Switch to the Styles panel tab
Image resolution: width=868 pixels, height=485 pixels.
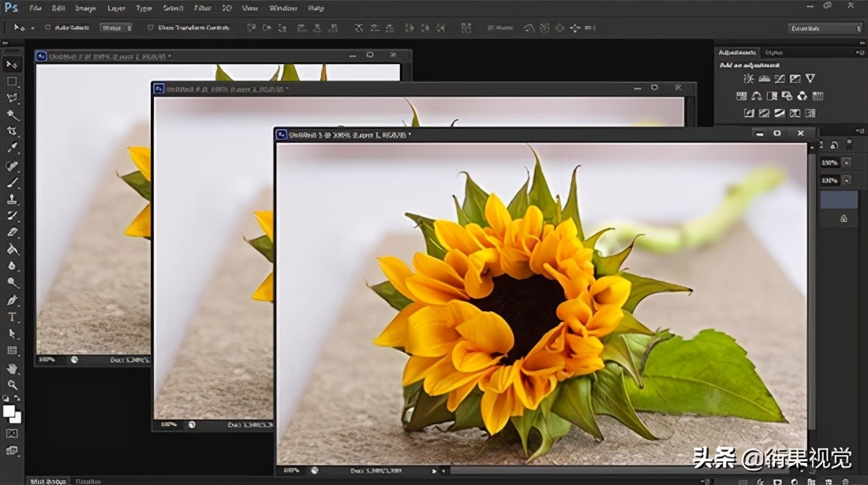(x=773, y=52)
